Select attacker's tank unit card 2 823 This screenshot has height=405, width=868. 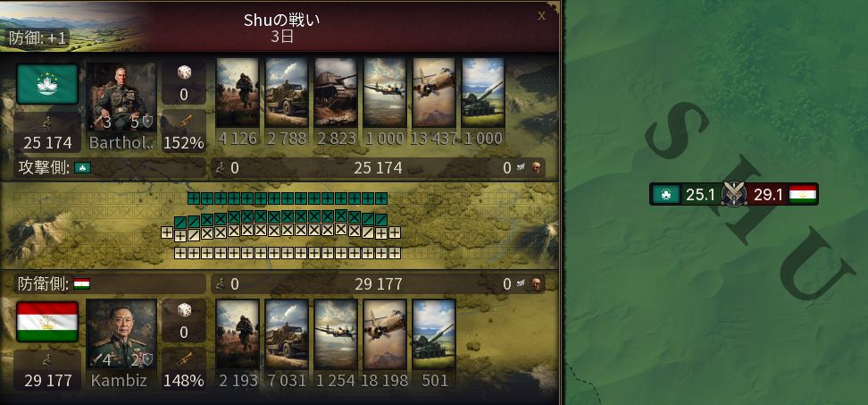tap(336, 92)
